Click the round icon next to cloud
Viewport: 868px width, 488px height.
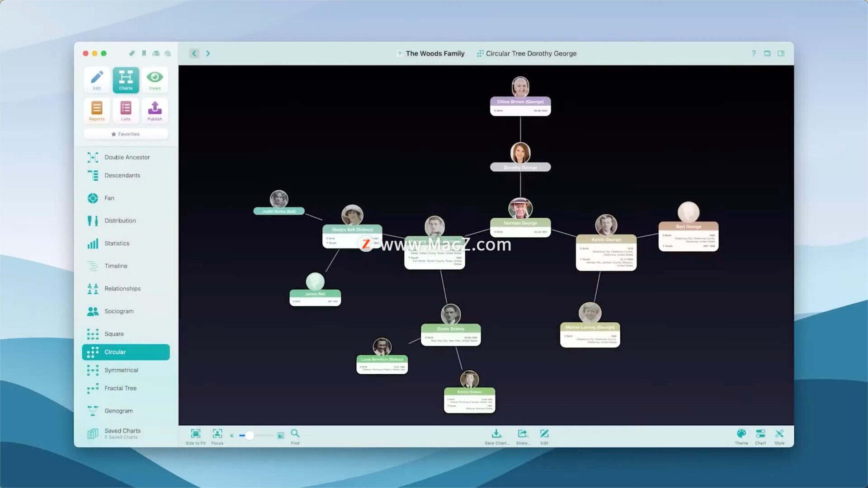point(168,53)
